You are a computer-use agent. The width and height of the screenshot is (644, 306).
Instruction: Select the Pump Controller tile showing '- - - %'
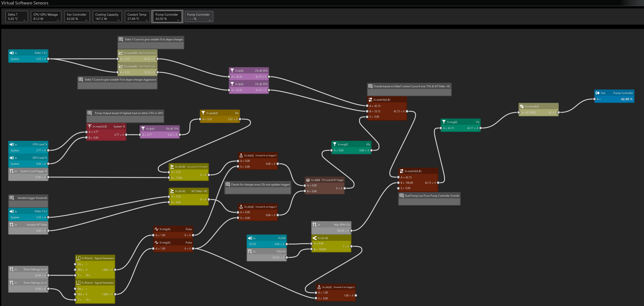coord(199,16)
